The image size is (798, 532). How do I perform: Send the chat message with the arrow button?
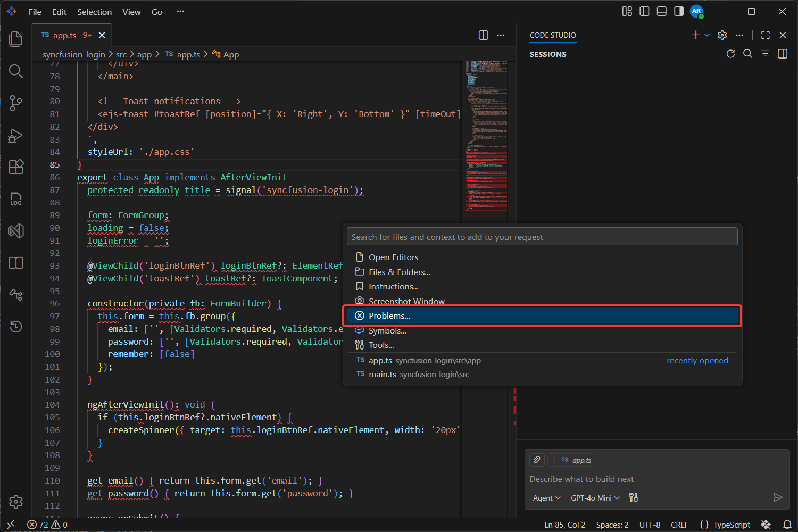778,497
